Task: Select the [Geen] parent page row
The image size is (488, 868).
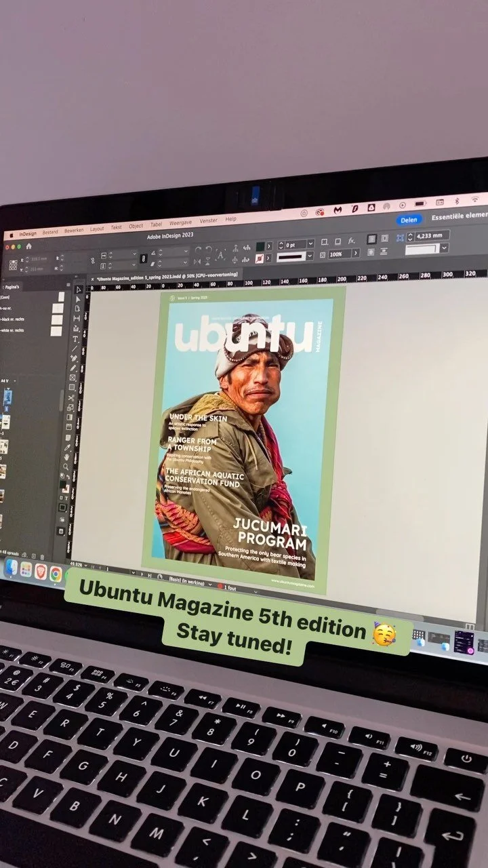Action: click(x=33, y=297)
